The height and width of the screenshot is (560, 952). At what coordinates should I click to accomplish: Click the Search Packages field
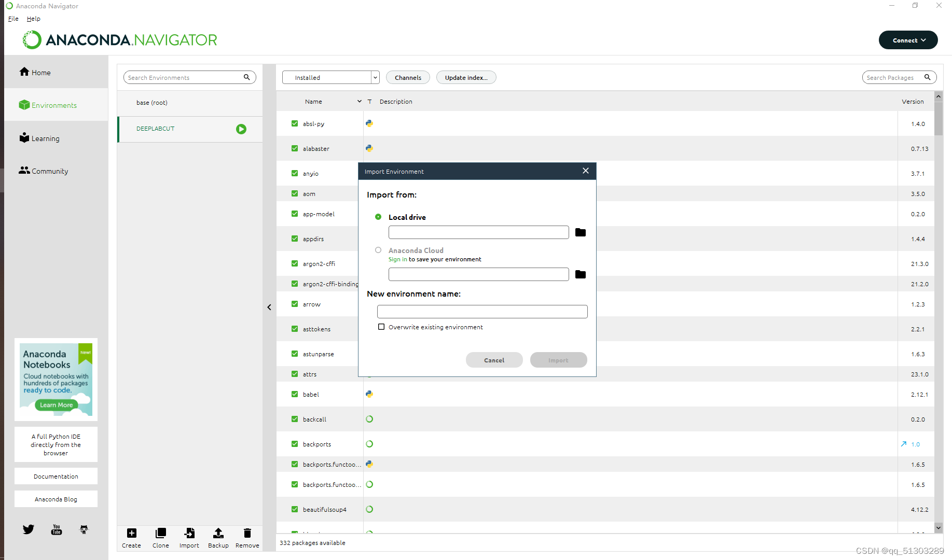tap(900, 77)
